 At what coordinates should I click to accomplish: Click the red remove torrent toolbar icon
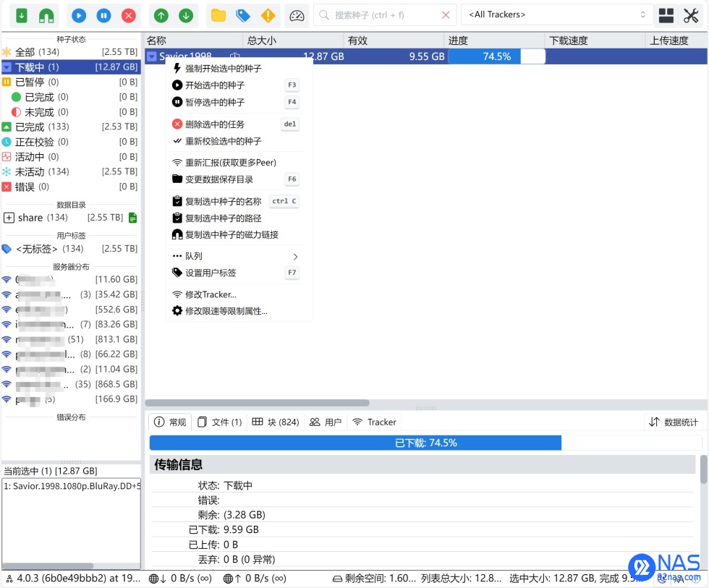point(129,15)
